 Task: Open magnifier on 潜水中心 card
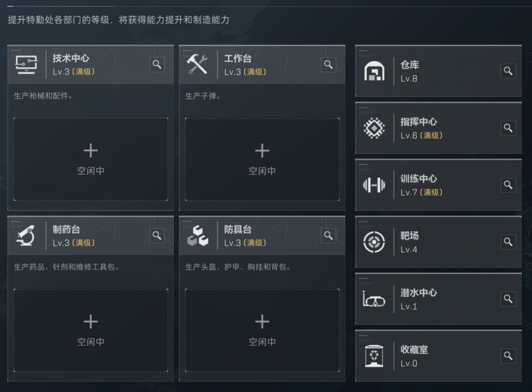click(x=508, y=299)
